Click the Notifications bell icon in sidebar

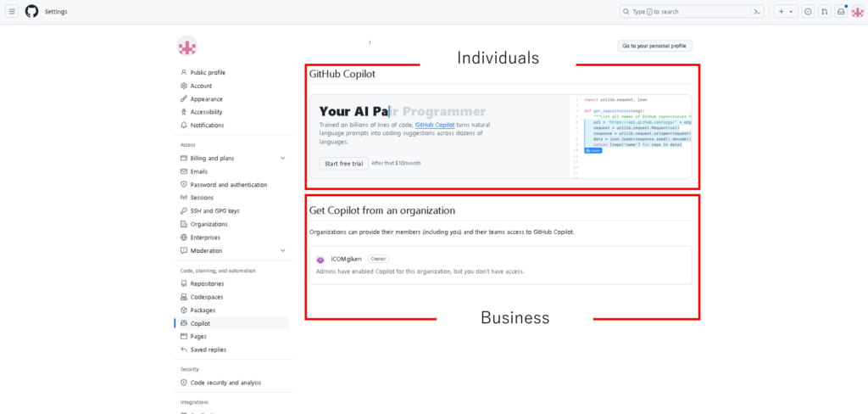[184, 126]
